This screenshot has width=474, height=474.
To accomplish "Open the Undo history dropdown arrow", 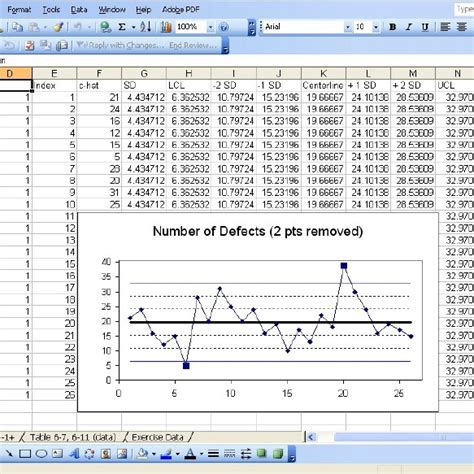I will 89,27.
